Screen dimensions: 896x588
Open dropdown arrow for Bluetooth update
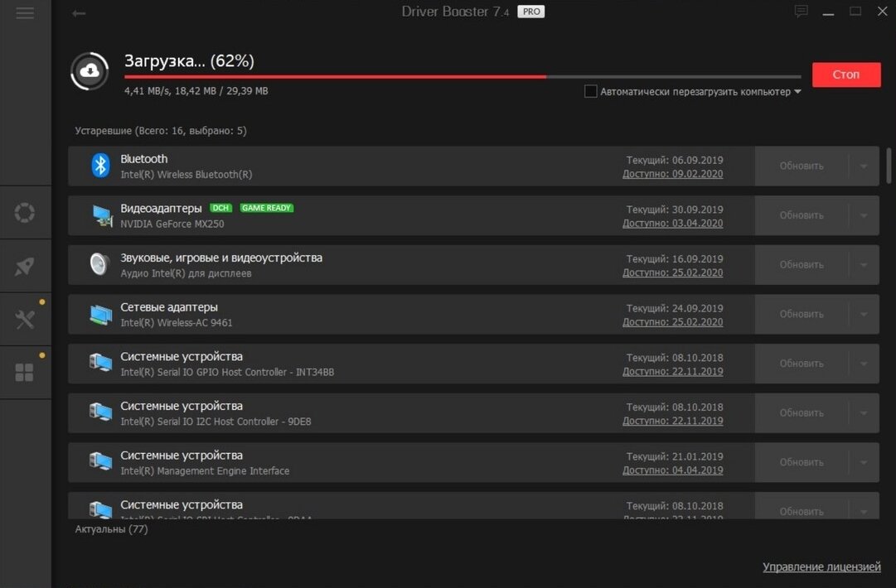[x=864, y=166]
